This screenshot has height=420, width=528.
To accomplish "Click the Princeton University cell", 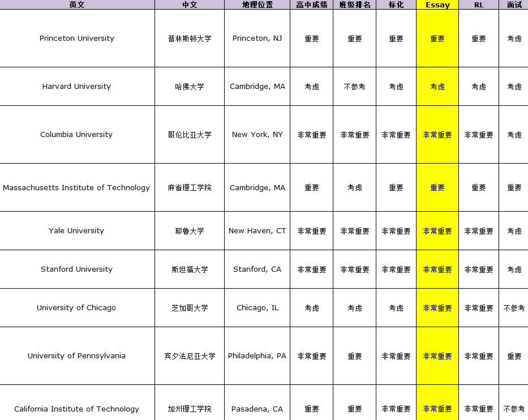I will click(x=77, y=38).
